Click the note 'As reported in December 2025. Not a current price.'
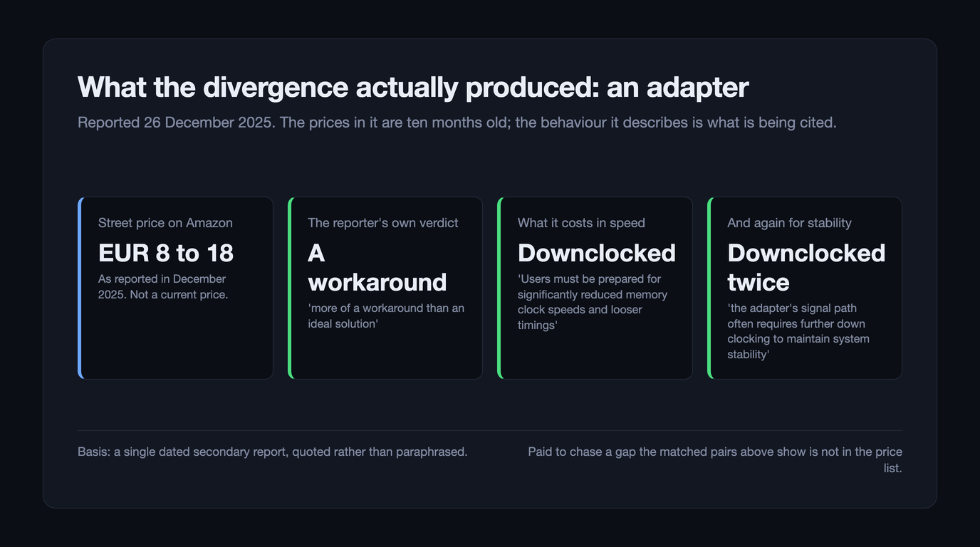Image resolution: width=980 pixels, height=547 pixels. coord(163,286)
